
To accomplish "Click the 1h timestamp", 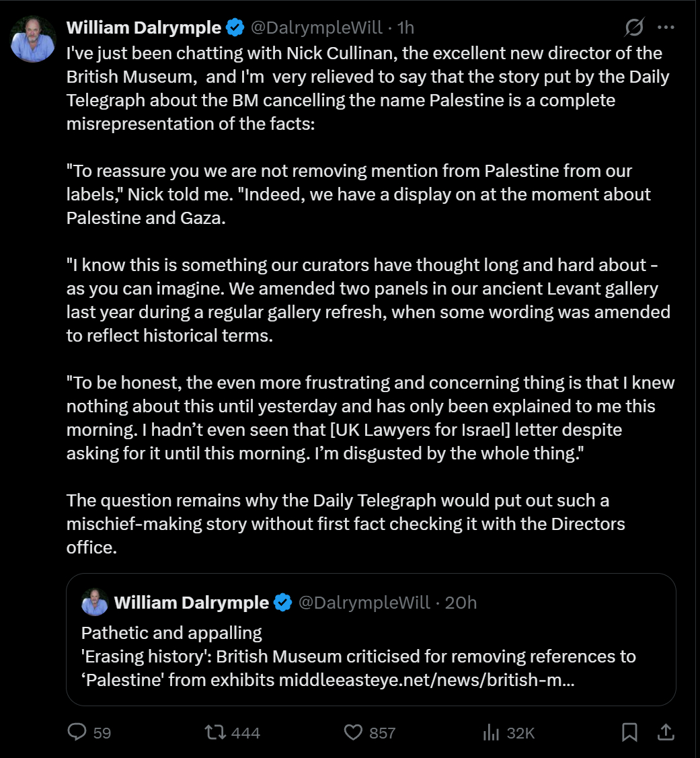I will pos(405,28).
